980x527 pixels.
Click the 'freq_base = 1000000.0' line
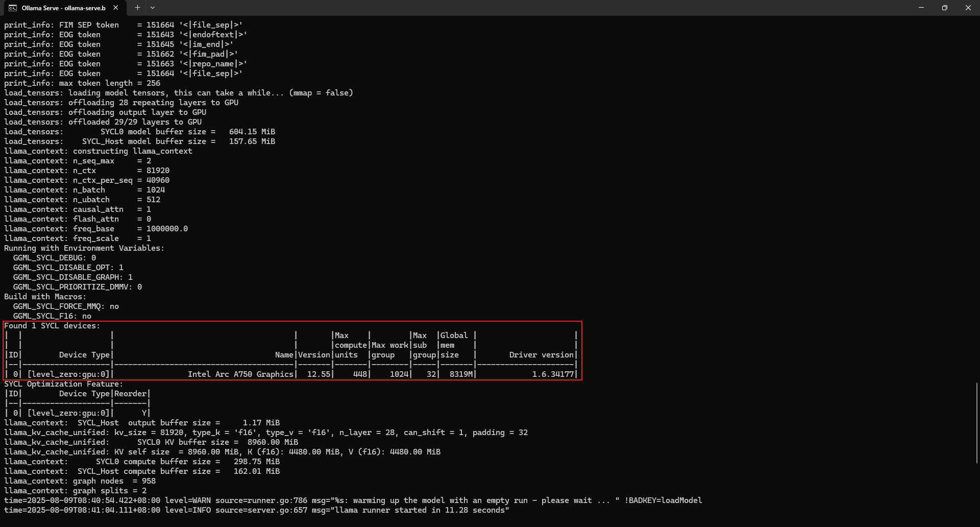click(96, 229)
